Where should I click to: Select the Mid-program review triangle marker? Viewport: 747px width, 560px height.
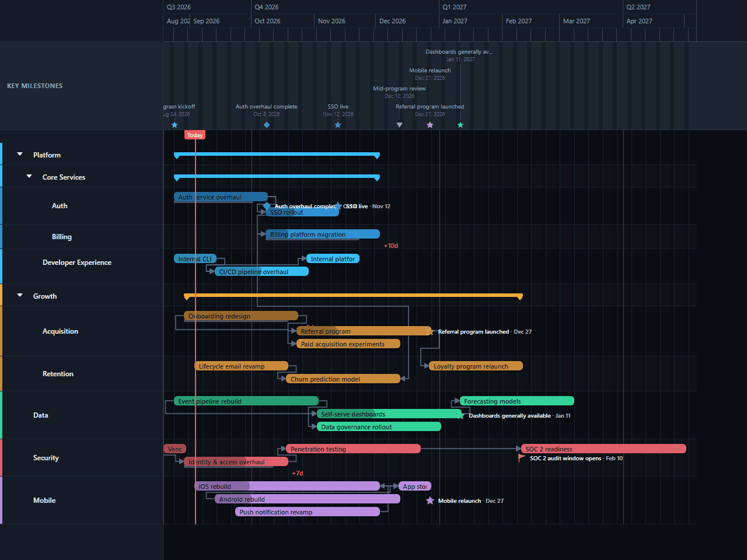(400, 125)
